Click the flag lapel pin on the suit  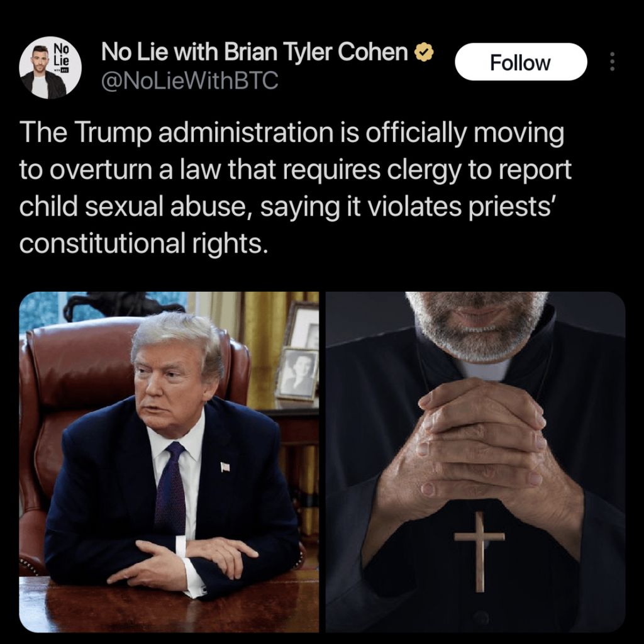(x=225, y=467)
